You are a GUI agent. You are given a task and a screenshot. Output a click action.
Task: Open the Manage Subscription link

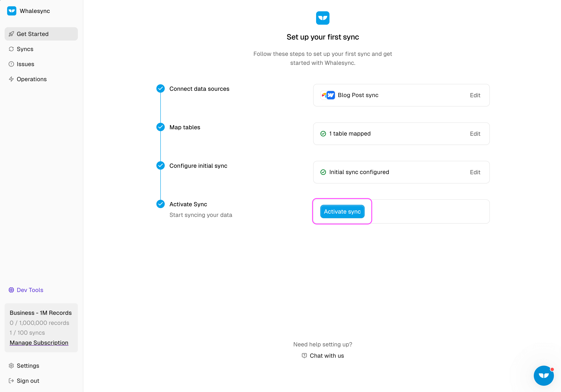click(39, 343)
